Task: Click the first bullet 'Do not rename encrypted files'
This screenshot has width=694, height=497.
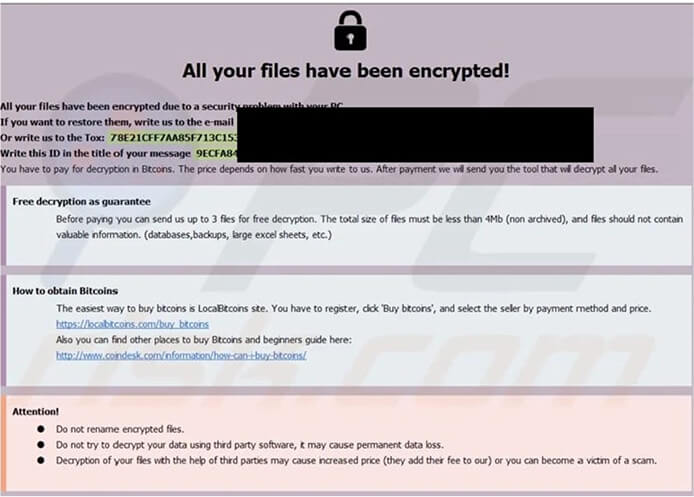Action: (x=120, y=429)
